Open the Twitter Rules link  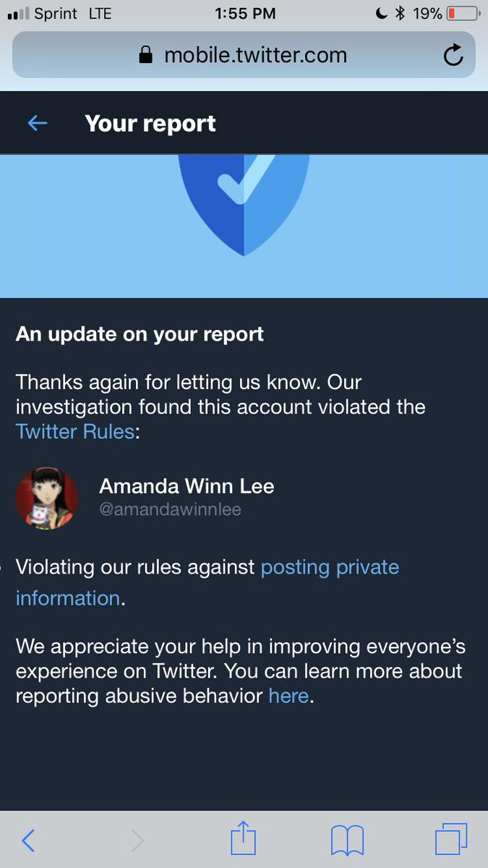(x=75, y=432)
